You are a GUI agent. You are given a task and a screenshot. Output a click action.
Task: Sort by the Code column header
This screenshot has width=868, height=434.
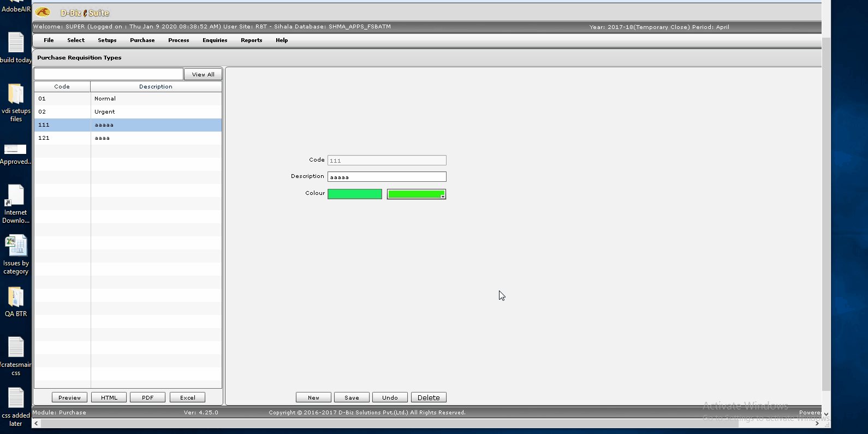(x=62, y=86)
